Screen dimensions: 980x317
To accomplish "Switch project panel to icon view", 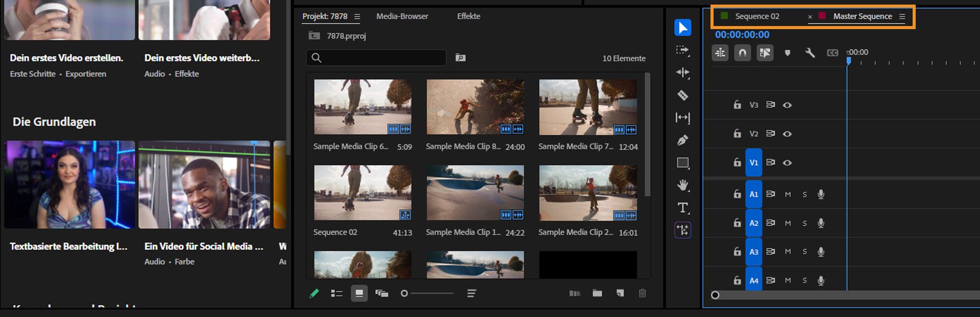I will click(x=359, y=293).
